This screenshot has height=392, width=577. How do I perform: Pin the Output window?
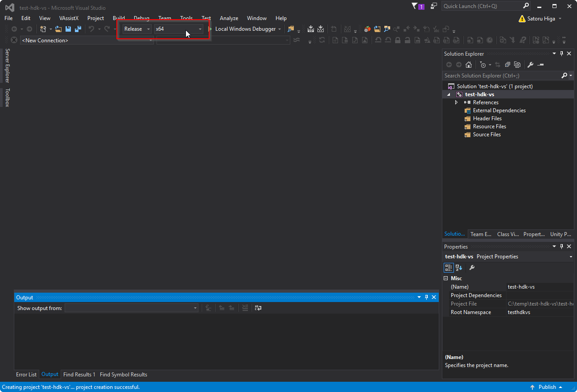(426, 297)
